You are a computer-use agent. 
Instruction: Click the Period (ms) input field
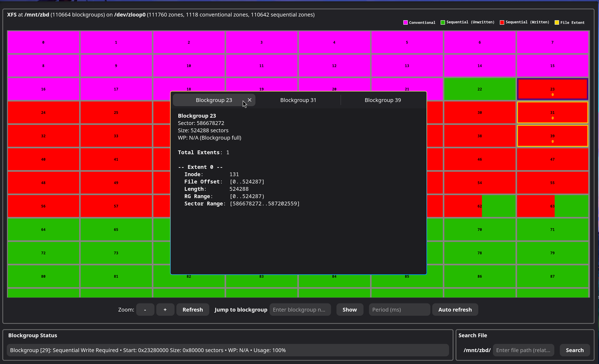(x=399, y=309)
